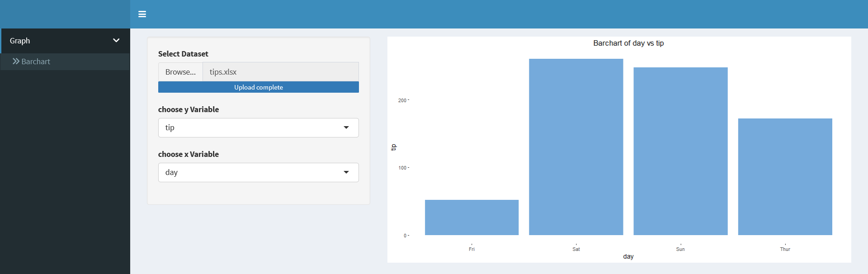Click the Select Dataset label

[x=183, y=54]
